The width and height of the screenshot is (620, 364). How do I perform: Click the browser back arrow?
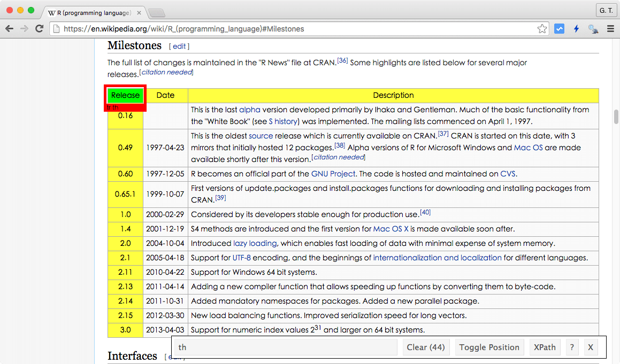point(10,29)
